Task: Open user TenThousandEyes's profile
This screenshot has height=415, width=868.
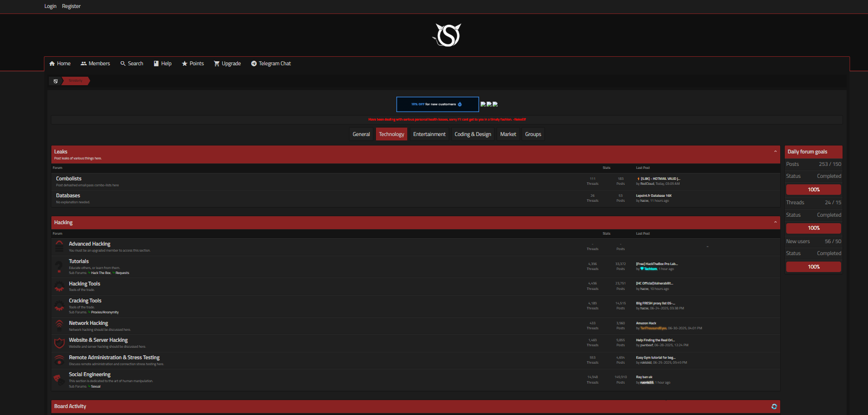Action: click(x=653, y=328)
